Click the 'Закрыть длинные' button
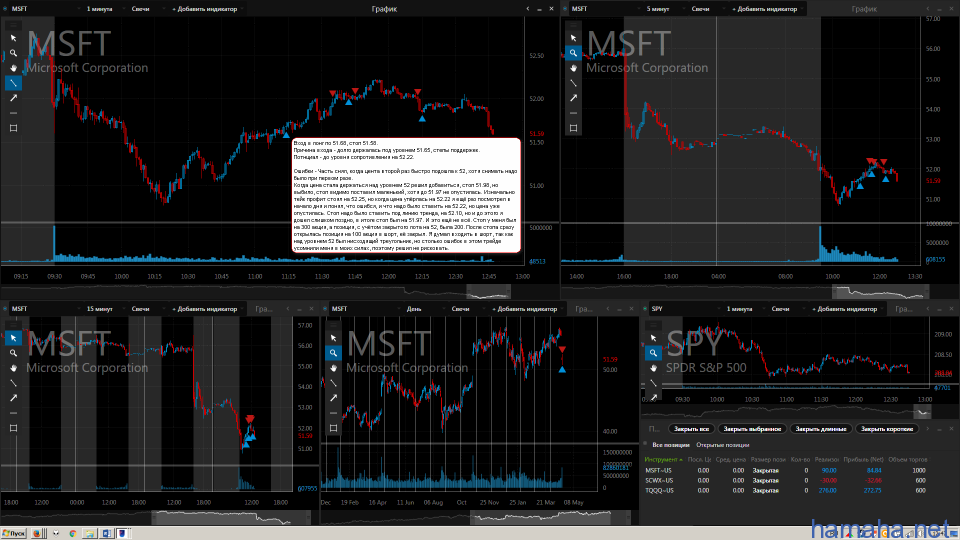The height and width of the screenshot is (540, 960). (x=820, y=429)
